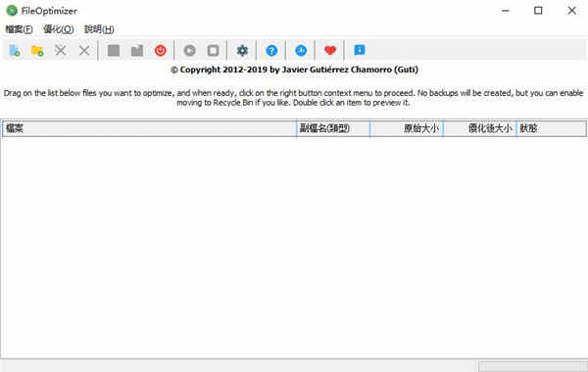This screenshot has height=372, width=588.
Task: Click the gray chart-like toolbar icon
Action: [x=137, y=50]
